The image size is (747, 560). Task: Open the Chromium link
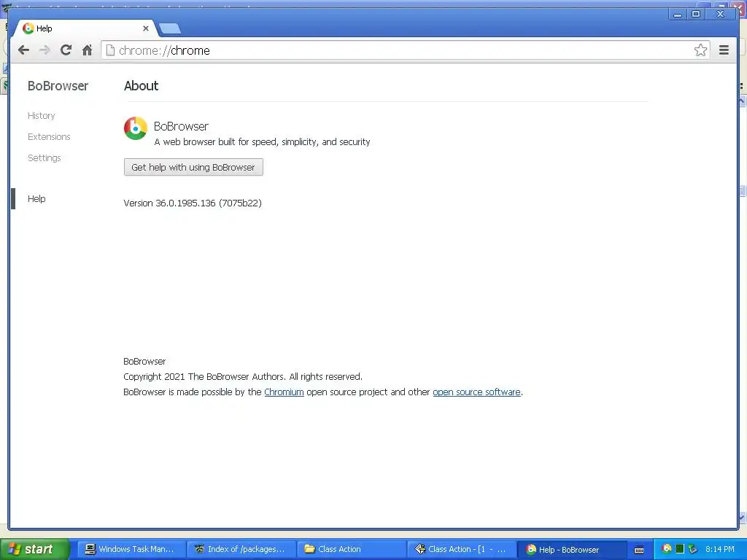284,392
